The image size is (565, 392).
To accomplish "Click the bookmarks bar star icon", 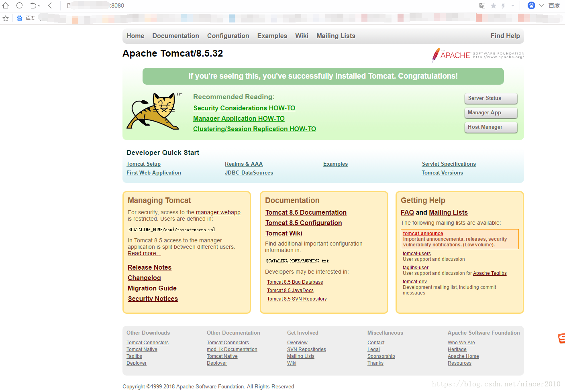I will [6, 18].
